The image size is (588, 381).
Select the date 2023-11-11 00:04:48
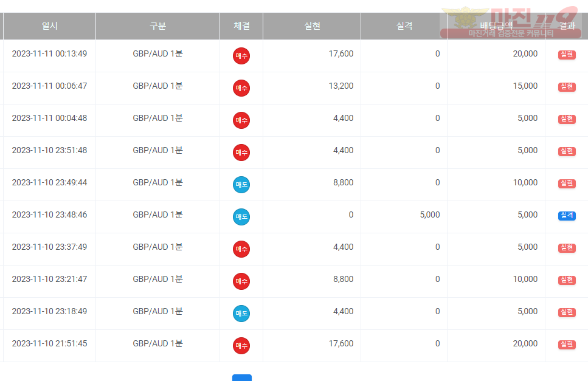(49, 118)
